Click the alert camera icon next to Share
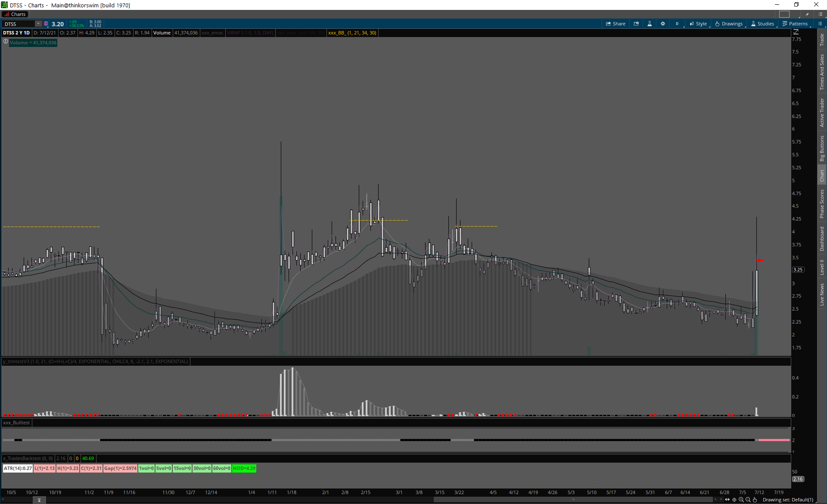 pos(636,24)
